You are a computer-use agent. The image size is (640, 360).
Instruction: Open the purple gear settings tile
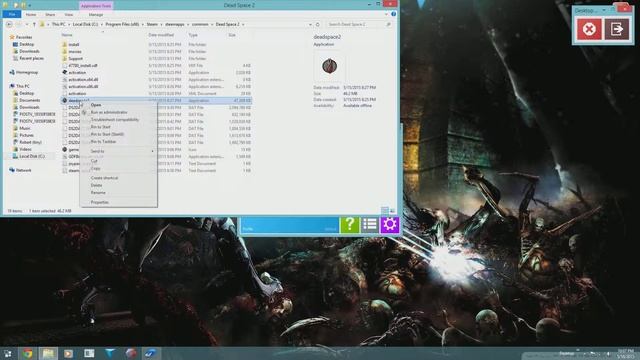(x=389, y=224)
